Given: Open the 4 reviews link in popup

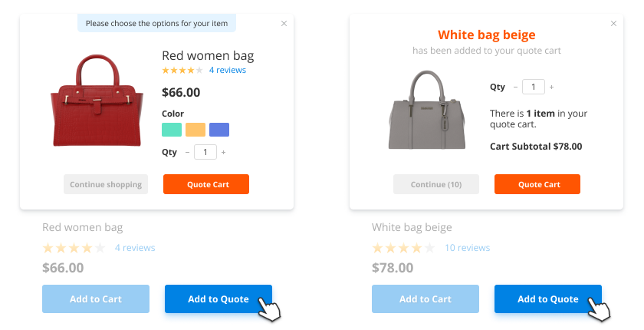Looking at the screenshot, I should (x=227, y=70).
